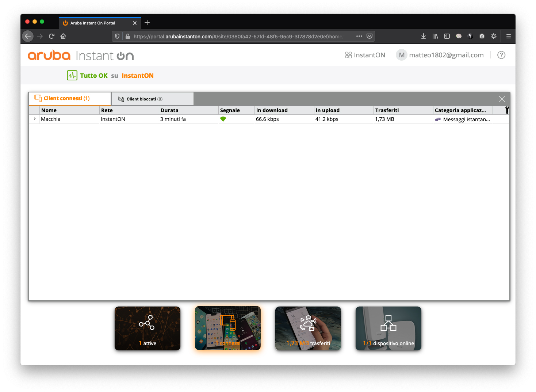Sort the table by Nome column
The width and height of the screenshot is (536, 392).
click(69, 110)
